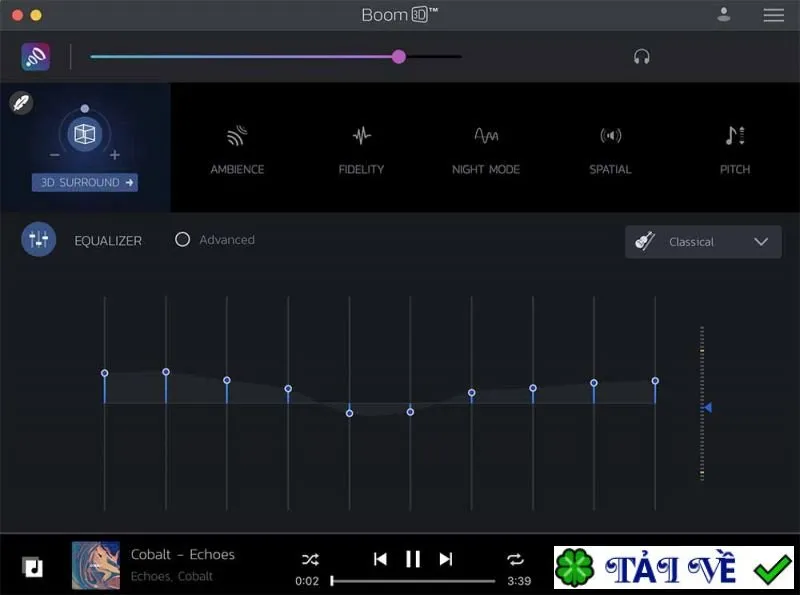Close the Boom 3D window

17,15
